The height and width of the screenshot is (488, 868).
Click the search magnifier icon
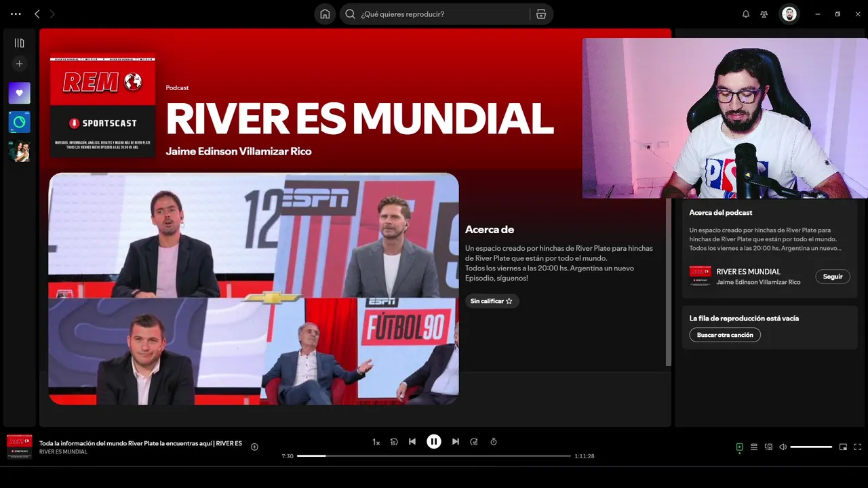[350, 14]
